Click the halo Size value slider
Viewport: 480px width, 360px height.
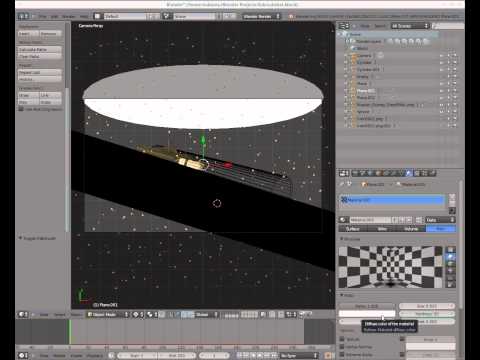point(427,306)
